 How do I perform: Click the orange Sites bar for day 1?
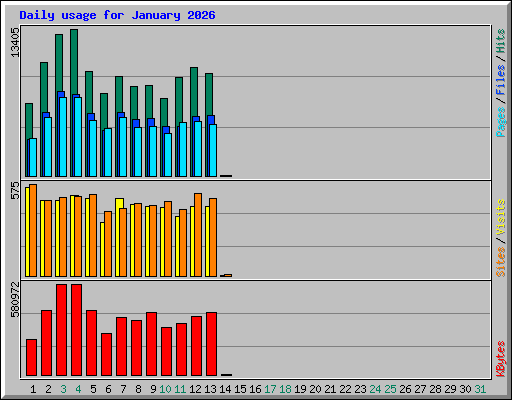coord(33,230)
